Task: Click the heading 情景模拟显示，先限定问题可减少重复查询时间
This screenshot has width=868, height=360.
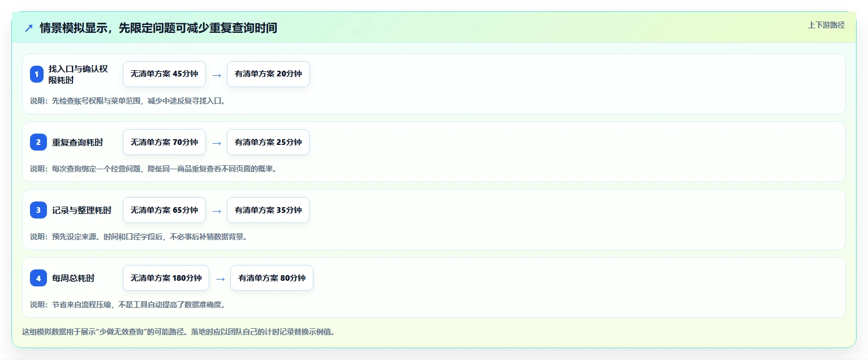Action: 158,28
